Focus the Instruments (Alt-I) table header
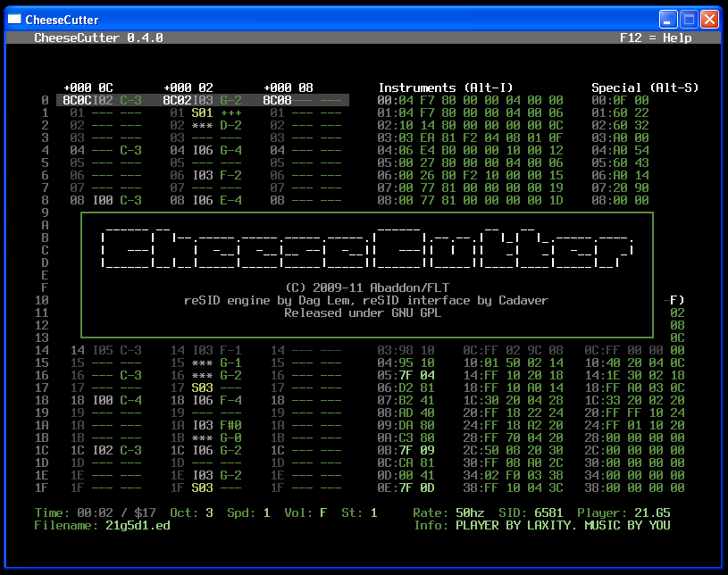The height and width of the screenshot is (575, 728). click(x=445, y=87)
